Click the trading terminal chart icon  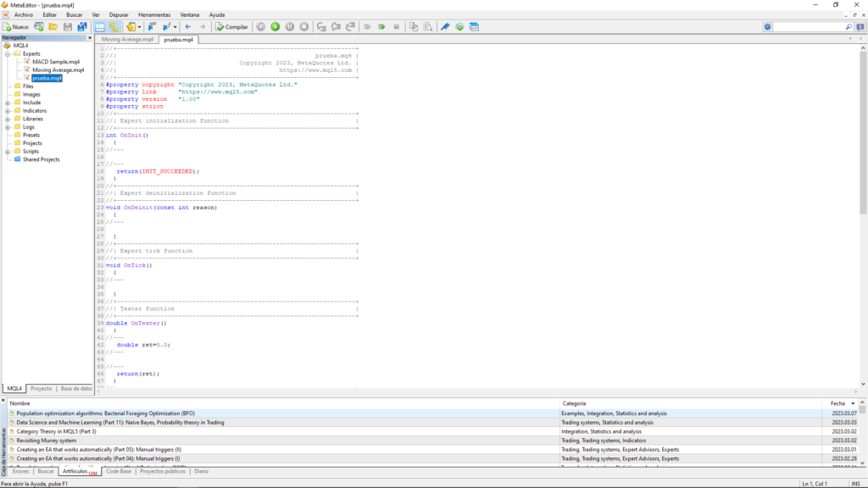(x=475, y=26)
